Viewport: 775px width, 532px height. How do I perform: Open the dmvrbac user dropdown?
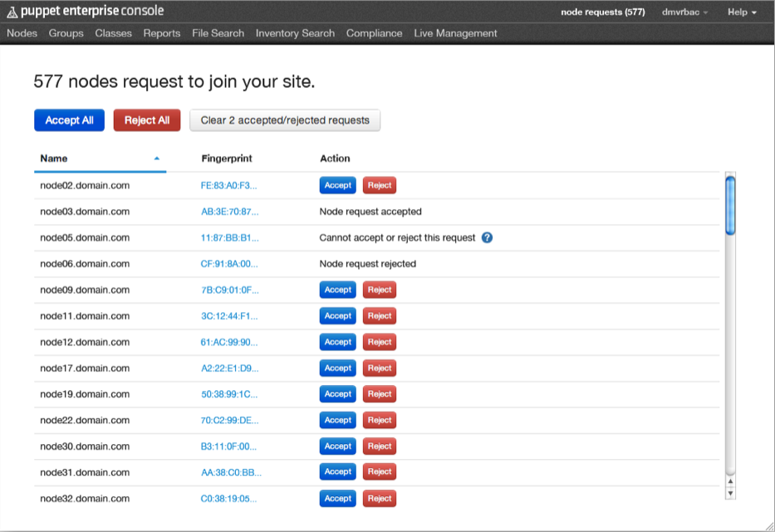(x=684, y=12)
